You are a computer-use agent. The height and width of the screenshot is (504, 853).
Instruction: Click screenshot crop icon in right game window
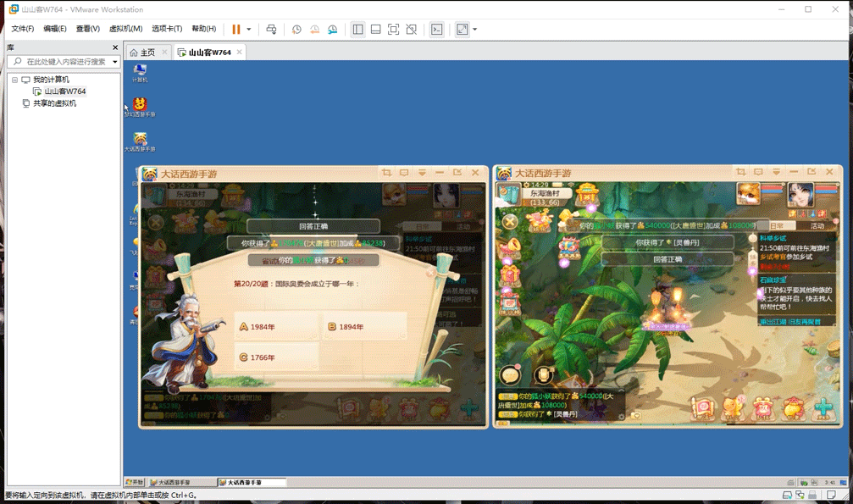[740, 171]
